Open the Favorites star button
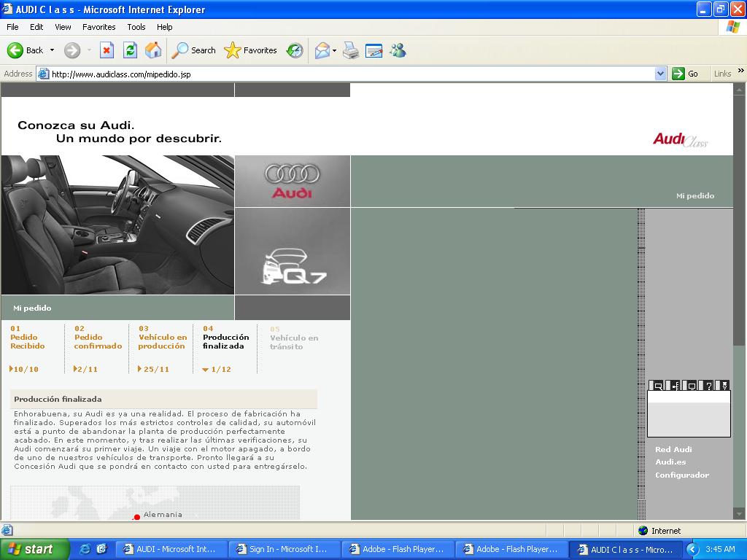Image resolution: width=747 pixels, height=560 pixels. [x=251, y=50]
